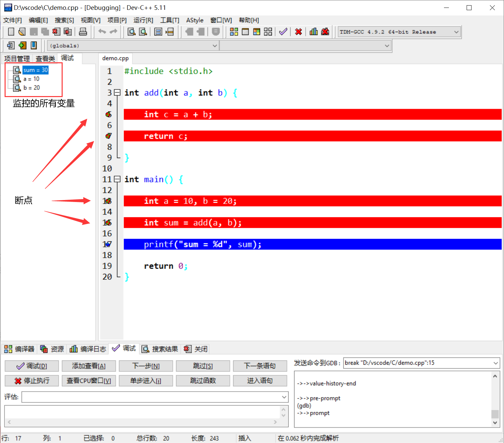This screenshot has height=443, width=504.
Task: Click the 查看CPU窗口[V] button
Action: tap(89, 381)
